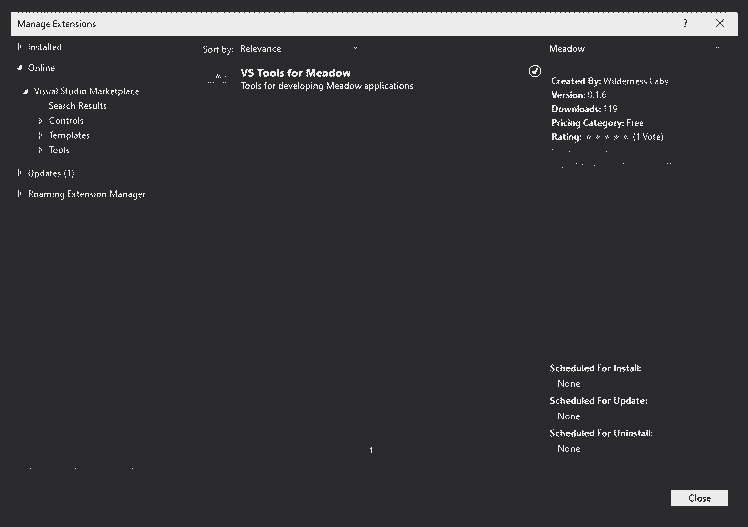Click the Sort by label

click(x=218, y=49)
